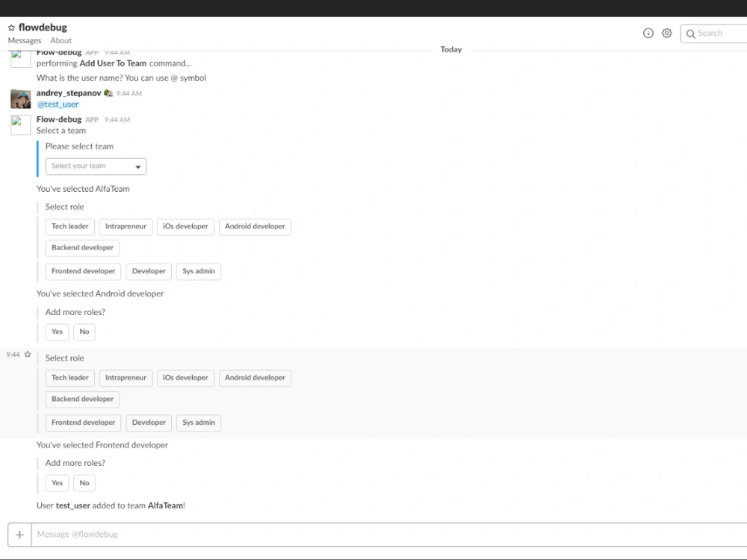Click 'User test_user added to team AlfaTeam!' message

click(x=111, y=505)
